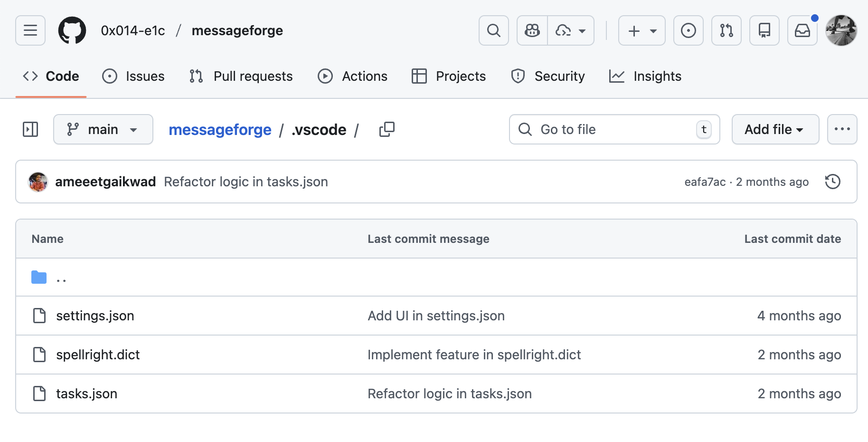Click the settings.json file icon
The image size is (868, 442).
coord(39,316)
